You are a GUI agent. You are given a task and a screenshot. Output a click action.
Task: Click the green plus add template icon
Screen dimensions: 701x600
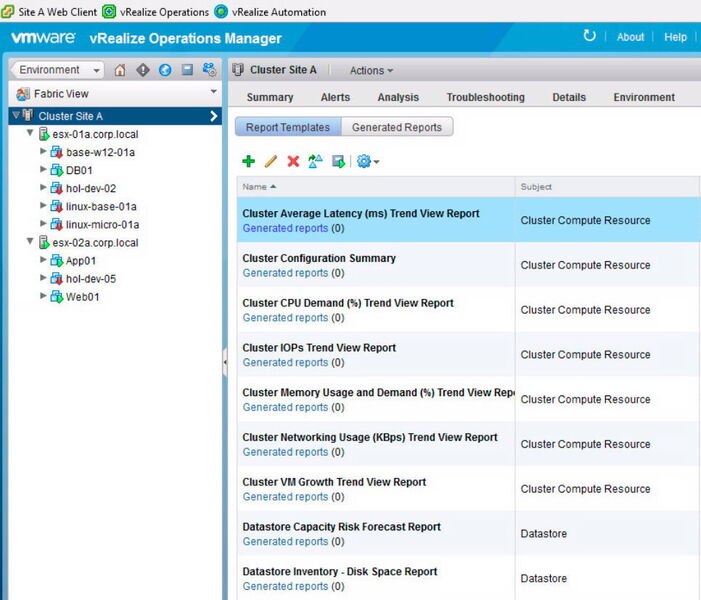pyautogui.click(x=249, y=161)
